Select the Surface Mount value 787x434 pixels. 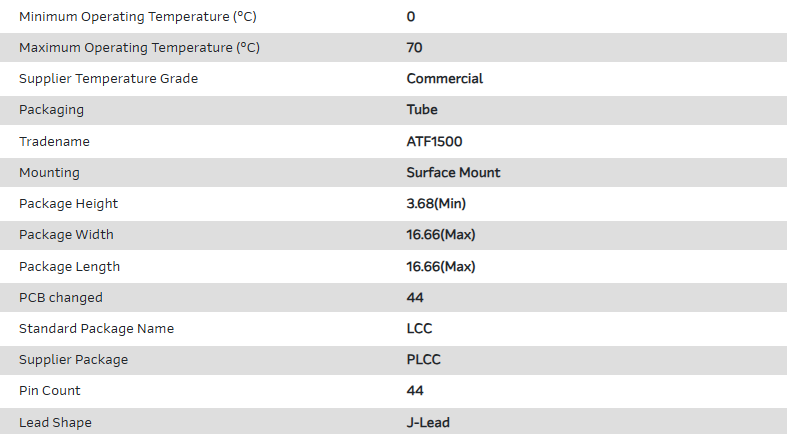pyautogui.click(x=453, y=173)
